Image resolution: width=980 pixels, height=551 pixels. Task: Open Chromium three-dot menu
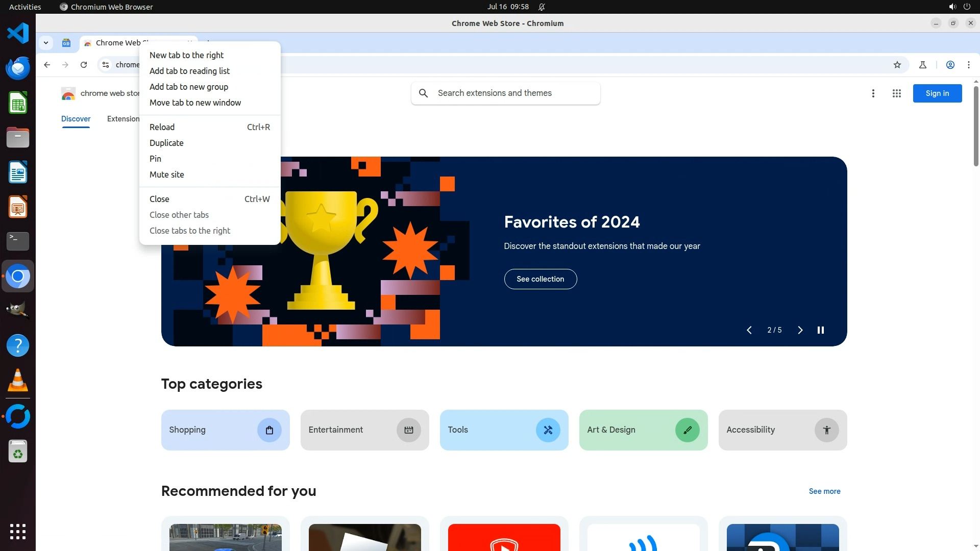[x=969, y=65]
